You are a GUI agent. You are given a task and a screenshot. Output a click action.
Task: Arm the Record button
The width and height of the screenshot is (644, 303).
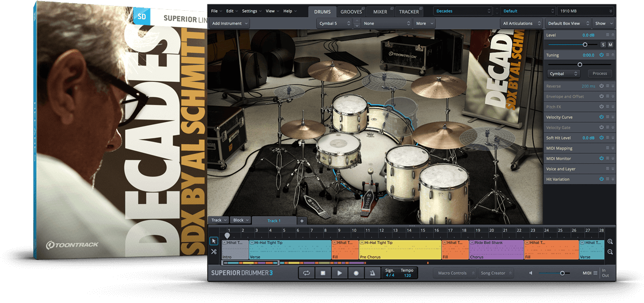click(x=356, y=273)
